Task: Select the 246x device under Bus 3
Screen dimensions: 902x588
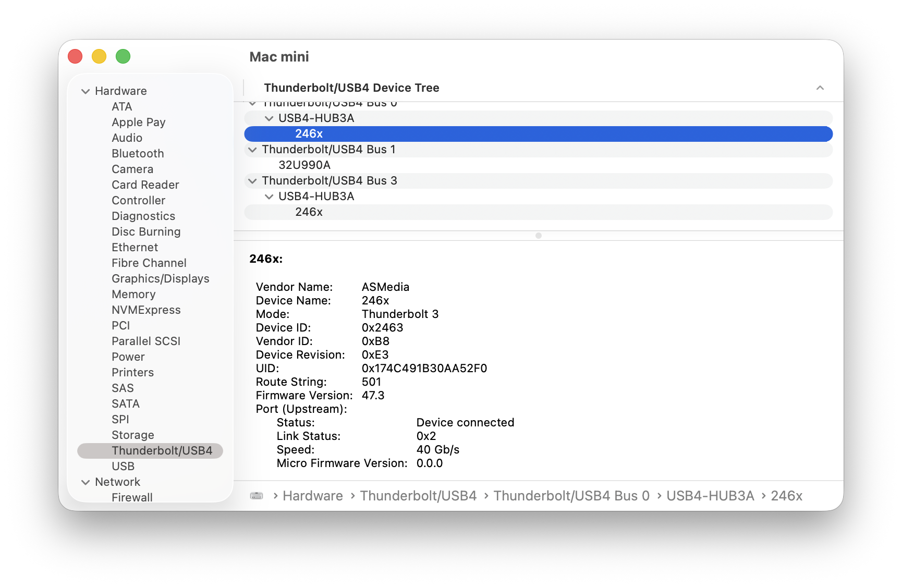Action: click(308, 212)
